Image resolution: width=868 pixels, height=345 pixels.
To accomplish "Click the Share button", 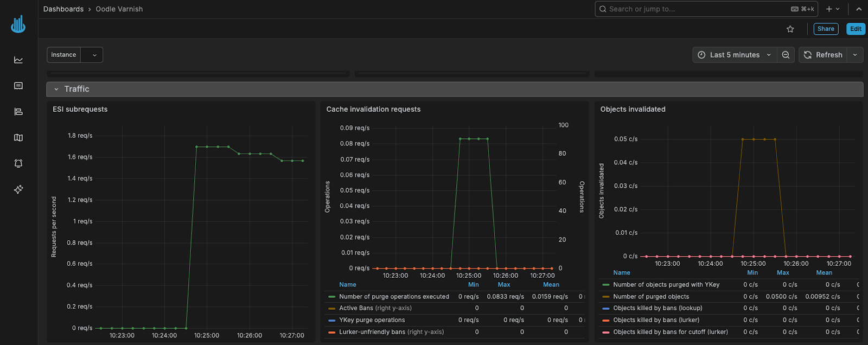I will (826, 29).
